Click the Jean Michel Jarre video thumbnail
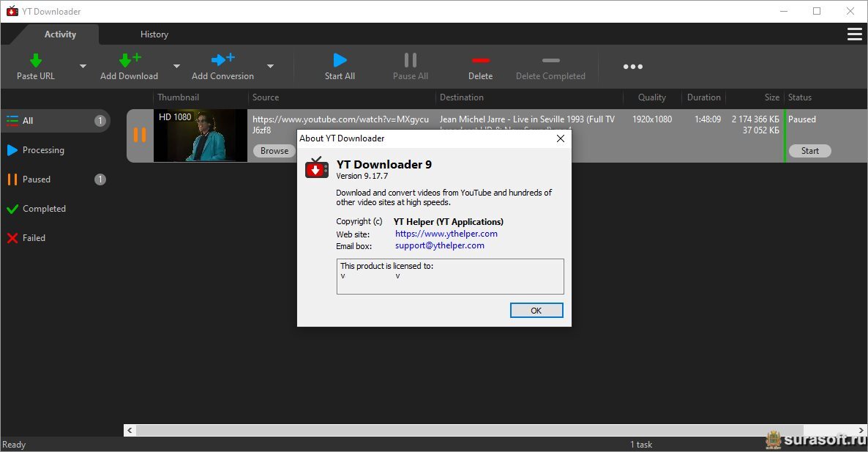Image resolution: width=868 pixels, height=452 pixels. pyautogui.click(x=200, y=136)
